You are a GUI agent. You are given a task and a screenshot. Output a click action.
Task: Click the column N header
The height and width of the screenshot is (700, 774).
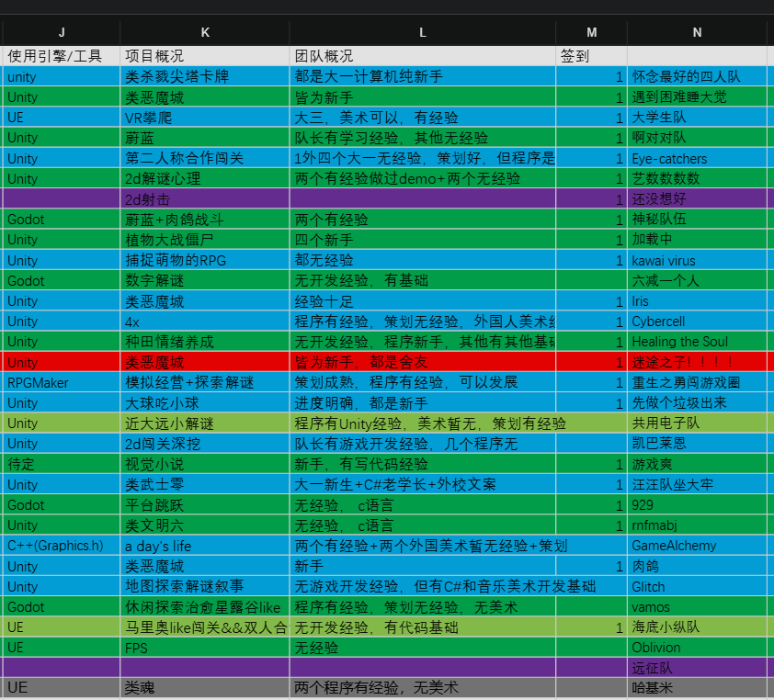point(697,32)
